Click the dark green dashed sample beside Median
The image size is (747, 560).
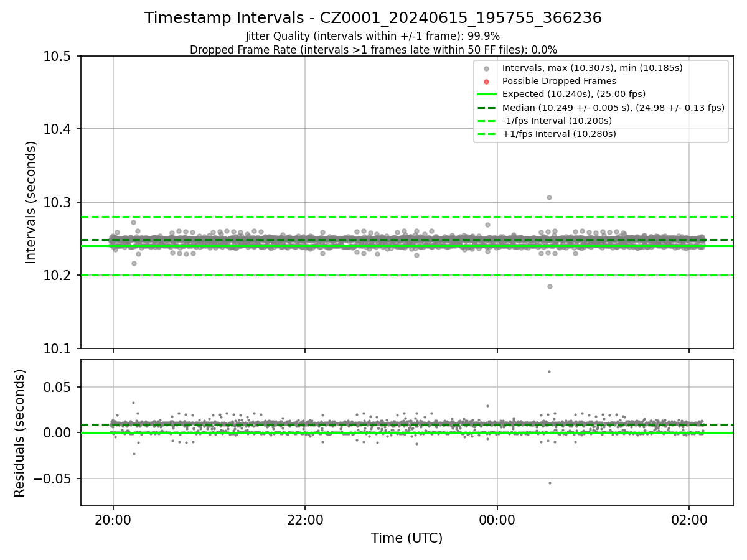[487, 108]
